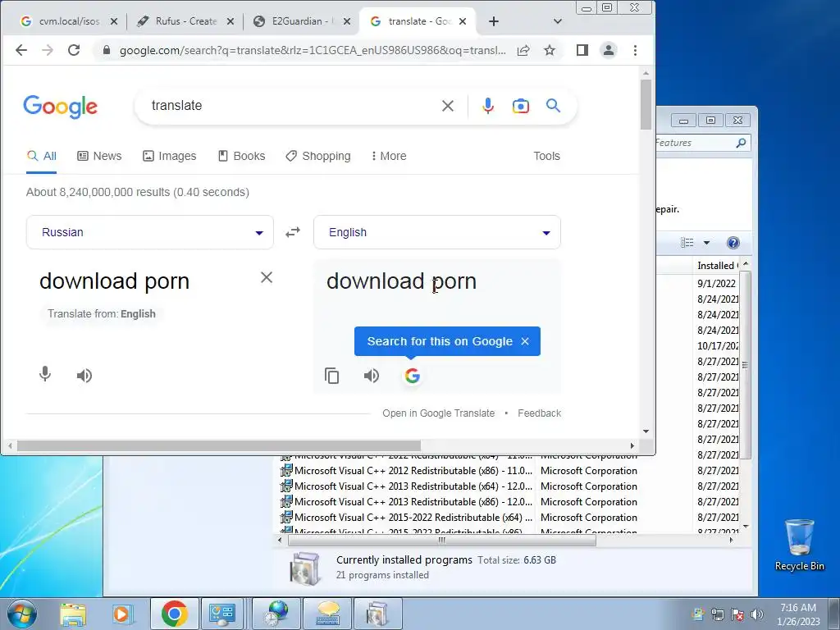This screenshot has height=630, width=840.
Task: Open Chrome profile avatar menu
Action: [609, 50]
